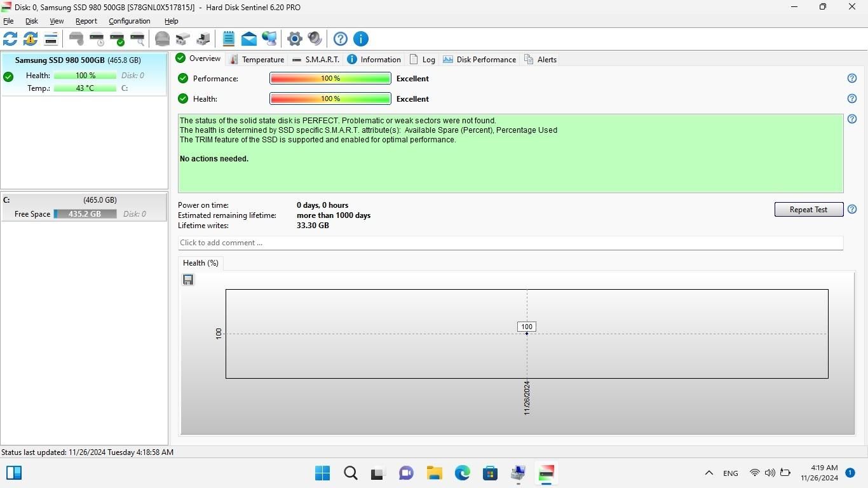This screenshot has width=868, height=488.
Task: Open configuration via the gear icon
Action: tap(295, 39)
